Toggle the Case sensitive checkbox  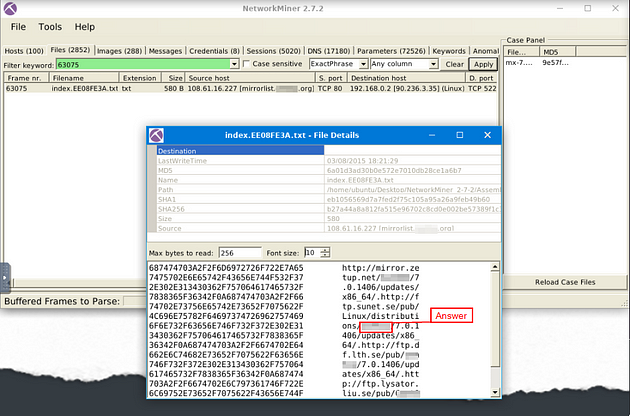click(246, 64)
